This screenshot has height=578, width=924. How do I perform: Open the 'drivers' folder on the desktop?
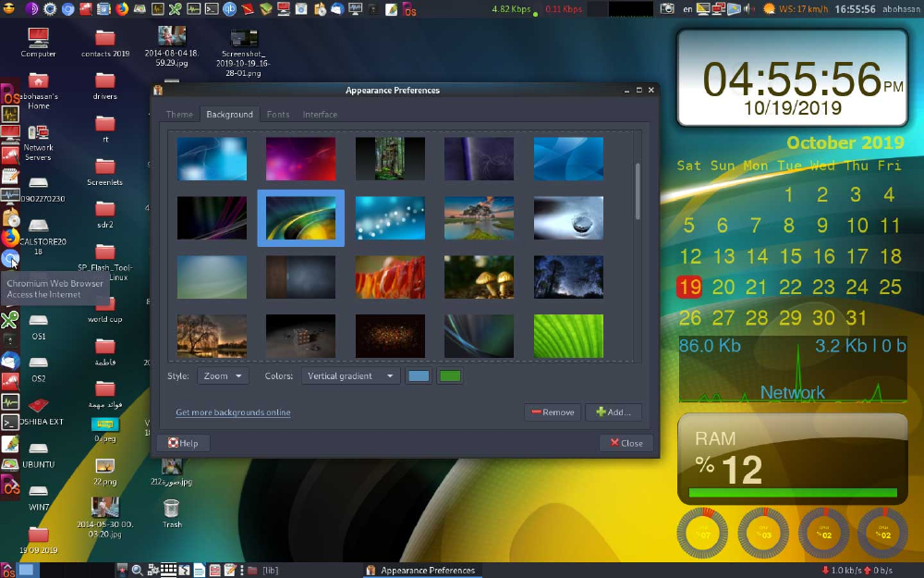105,85
